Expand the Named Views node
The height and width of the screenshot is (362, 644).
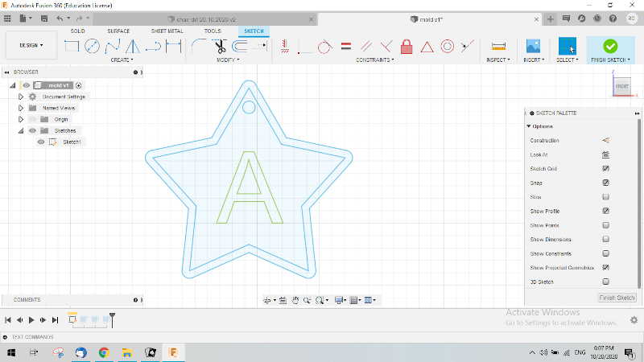tap(21, 108)
